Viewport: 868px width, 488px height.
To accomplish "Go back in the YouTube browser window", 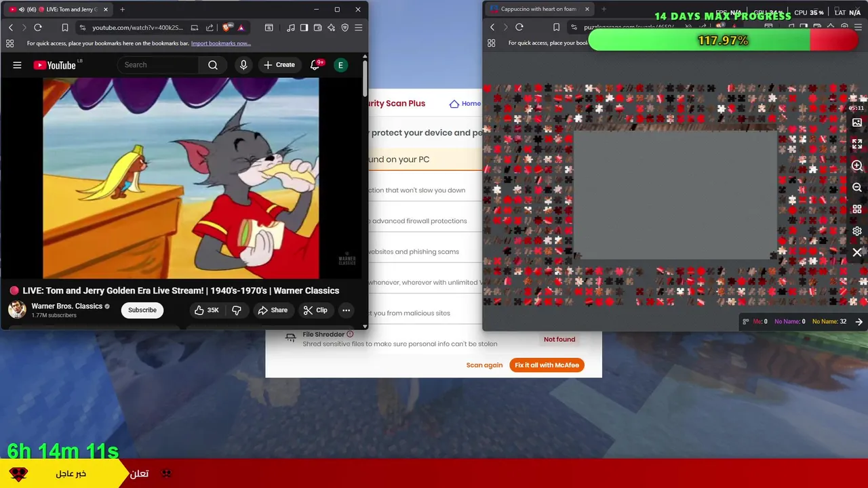I will (11, 28).
